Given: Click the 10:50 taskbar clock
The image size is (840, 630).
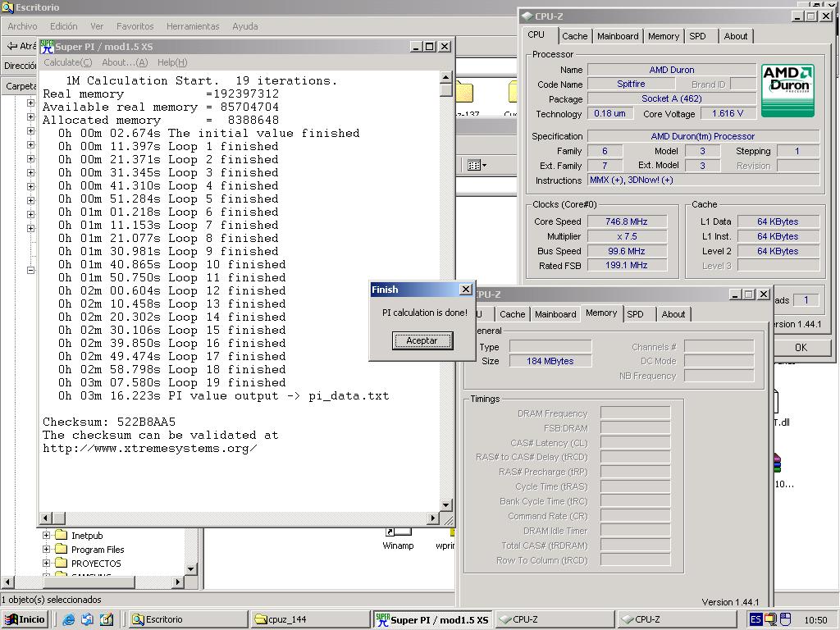Looking at the screenshot, I should (815, 620).
